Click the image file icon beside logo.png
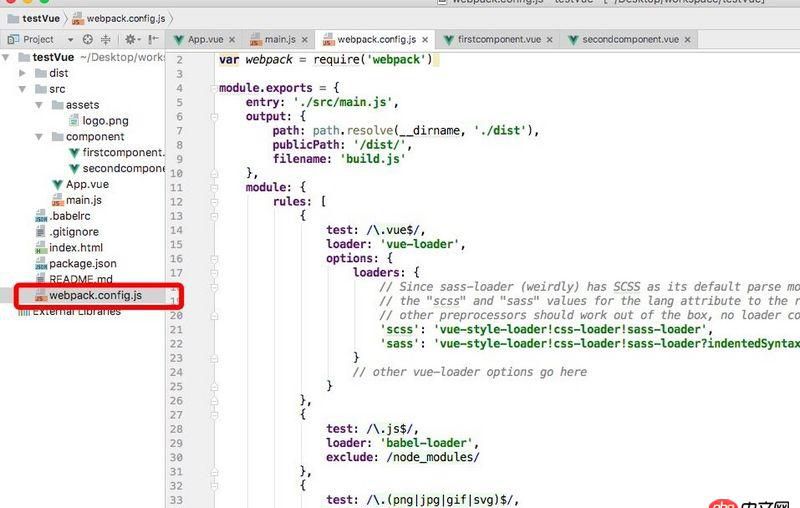The image size is (800, 508). tap(74, 120)
